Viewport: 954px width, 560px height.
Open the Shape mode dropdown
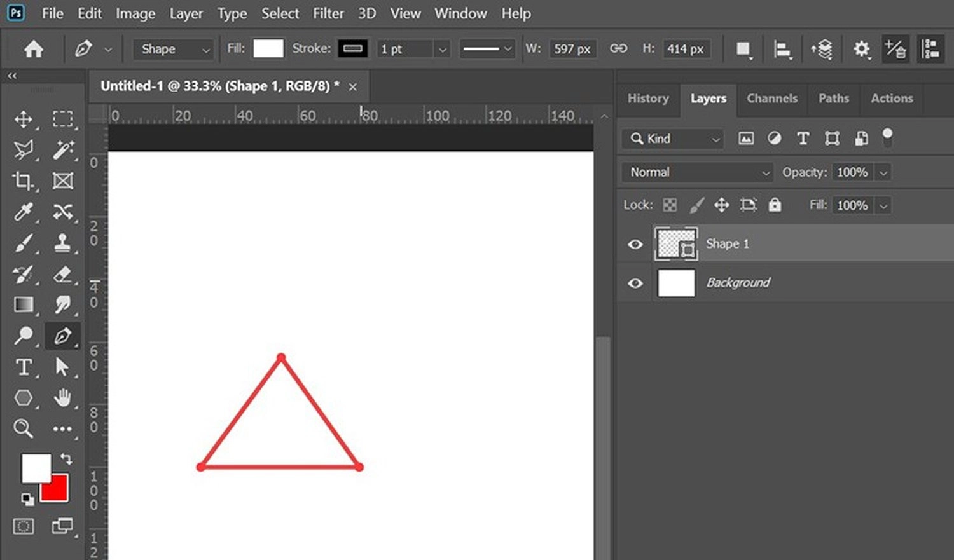(173, 49)
